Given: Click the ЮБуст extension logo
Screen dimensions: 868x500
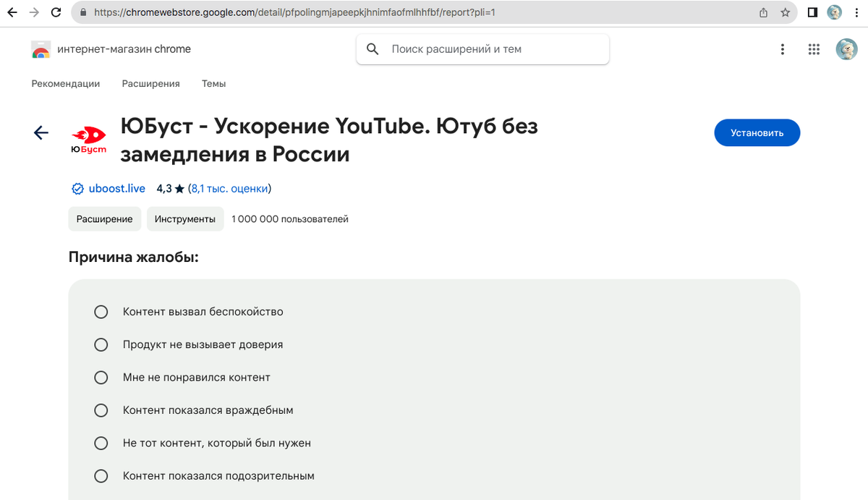Looking at the screenshot, I should pos(88,140).
